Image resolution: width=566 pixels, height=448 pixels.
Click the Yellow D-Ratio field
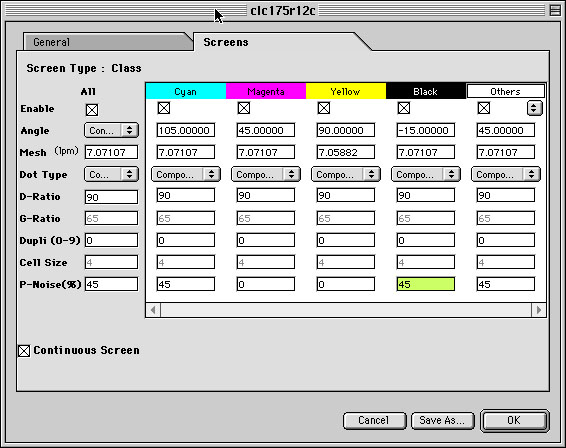[x=346, y=195]
